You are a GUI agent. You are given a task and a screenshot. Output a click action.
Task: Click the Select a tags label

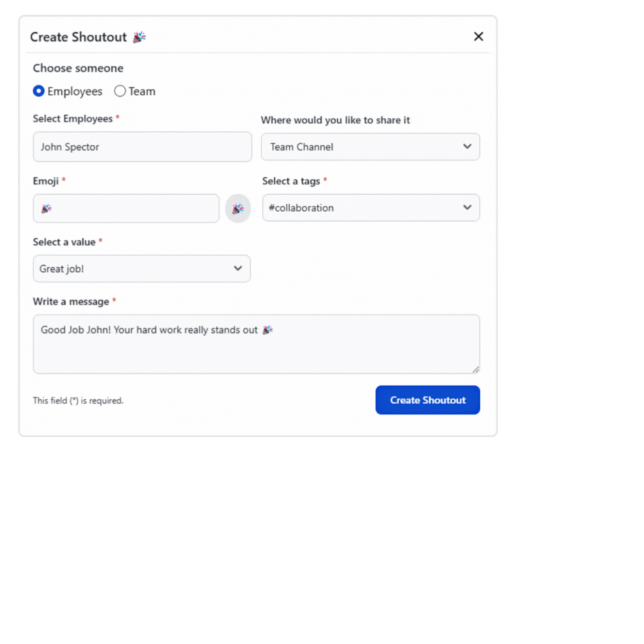(x=291, y=181)
